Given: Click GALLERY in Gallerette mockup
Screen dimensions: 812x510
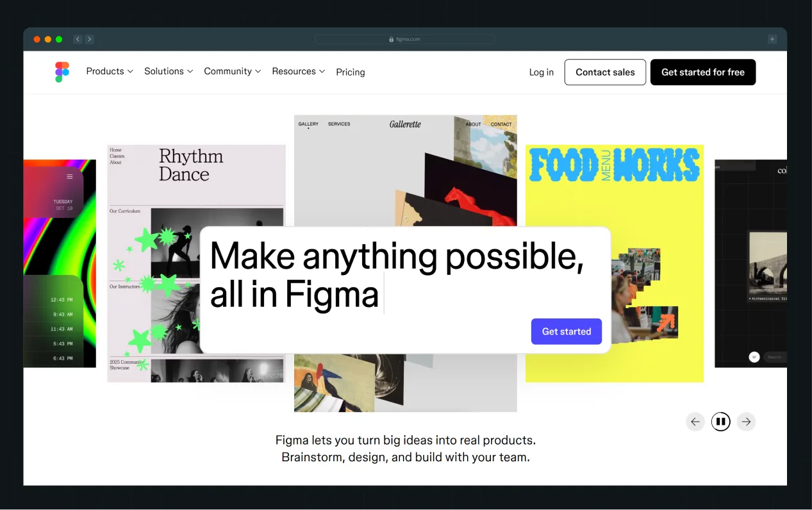Looking at the screenshot, I should (308, 124).
